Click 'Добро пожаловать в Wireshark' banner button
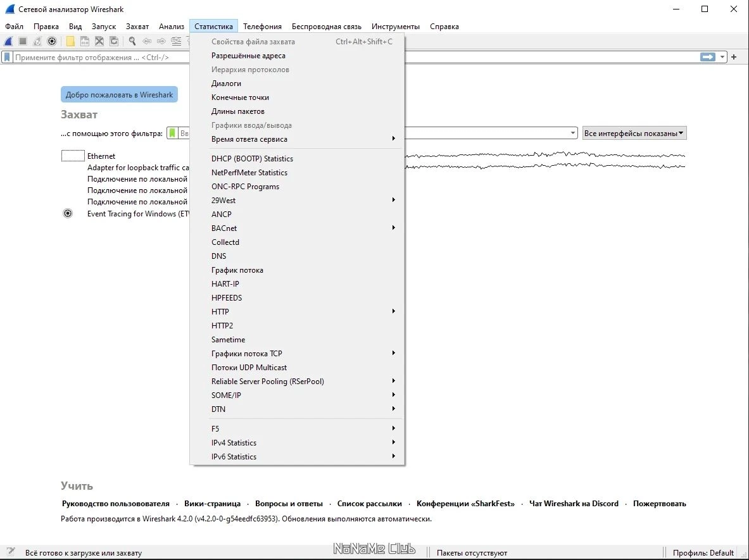 coord(120,94)
